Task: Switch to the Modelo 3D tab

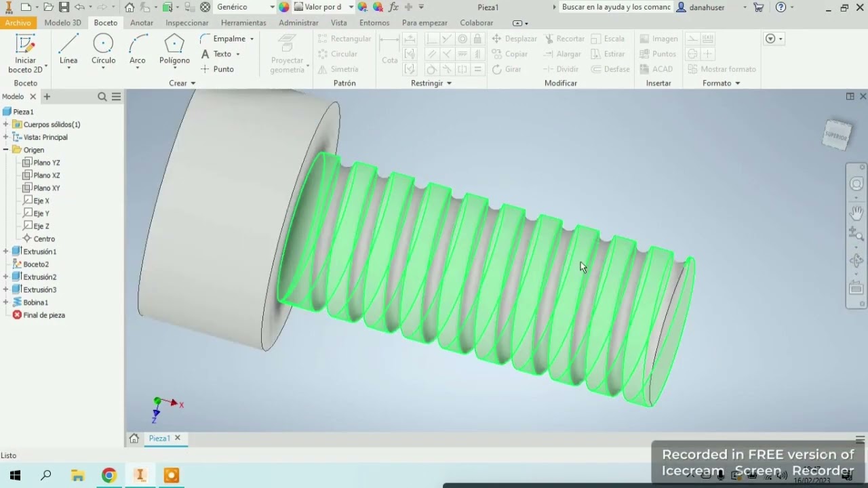Action: click(62, 23)
